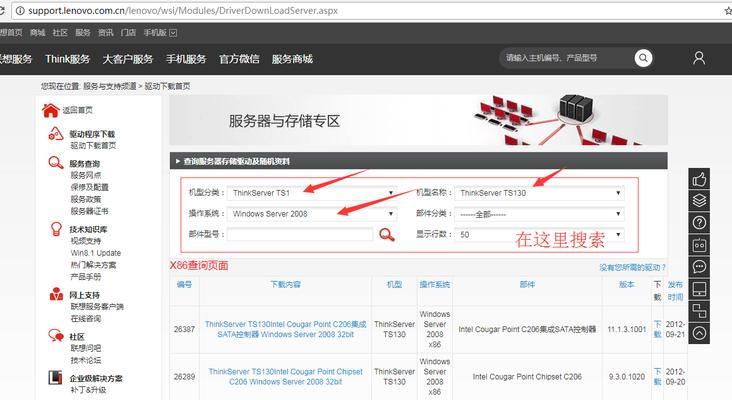
Task: Open the 机型分类 dropdown showing ThinkServer TS1
Action: point(311,193)
